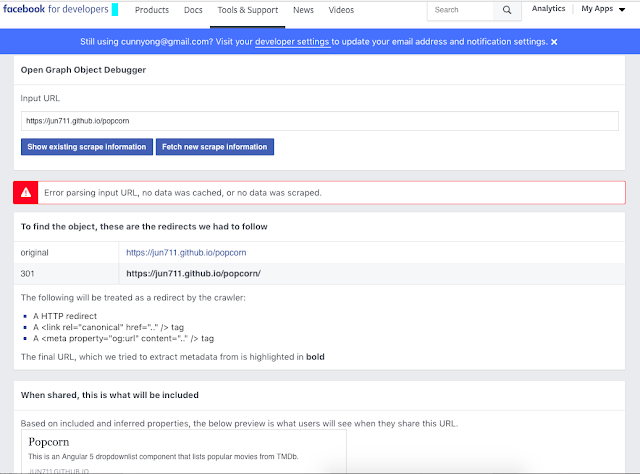Image resolution: width=640 pixels, height=474 pixels.
Task: Click Show existing scrape information button
Action: pyautogui.click(x=87, y=147)
